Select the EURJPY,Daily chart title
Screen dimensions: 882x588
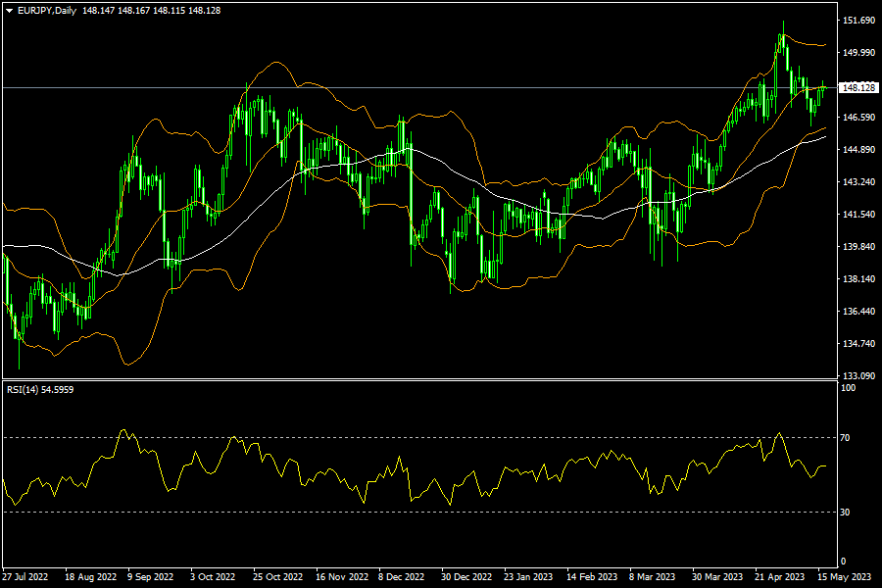pyautogui.click(x=47, y=11)
